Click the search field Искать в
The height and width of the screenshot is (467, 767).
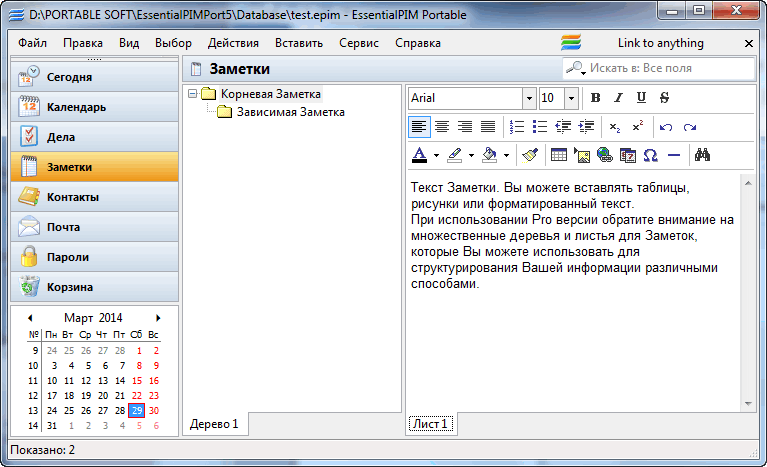click(x=664, y=68)
